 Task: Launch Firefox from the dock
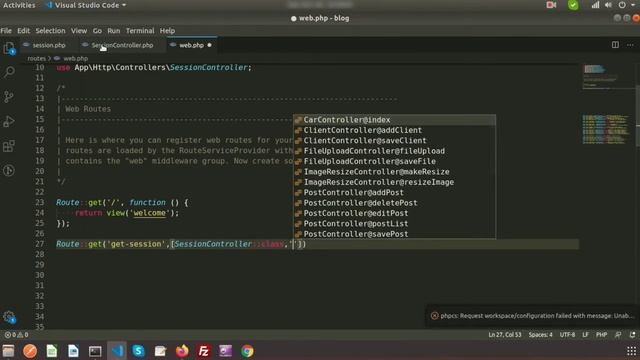(x=182, y=351)
